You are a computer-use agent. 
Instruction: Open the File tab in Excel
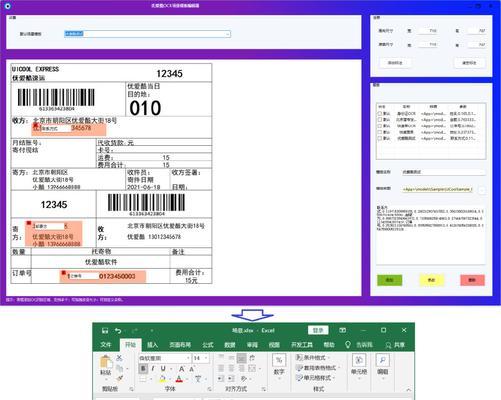(x=106, y=345)
